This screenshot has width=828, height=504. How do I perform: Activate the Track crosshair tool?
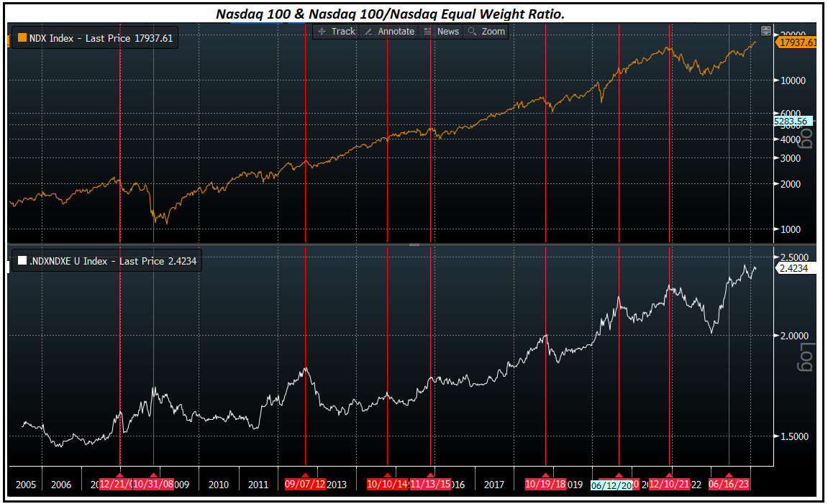(x=337, y=32)
